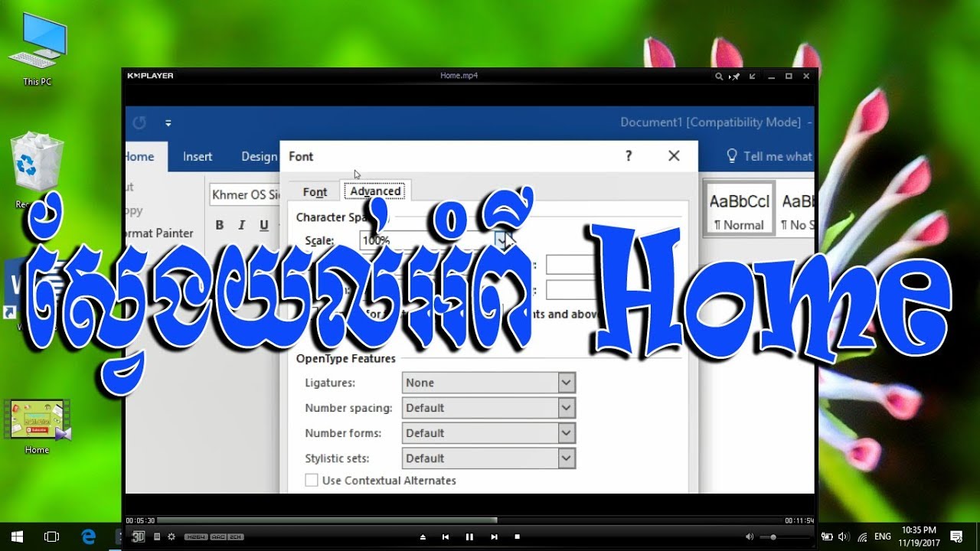Pause playback in KMPlayer
This screenshot has height=551, width=980.
click(x=469, y=537)
